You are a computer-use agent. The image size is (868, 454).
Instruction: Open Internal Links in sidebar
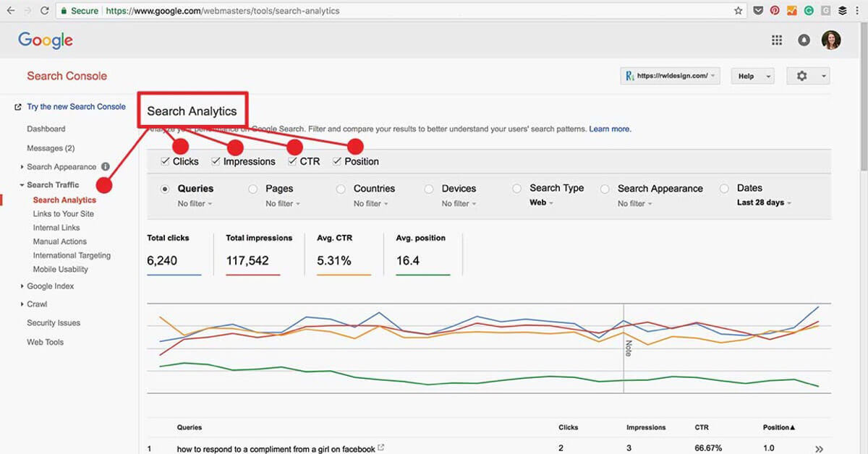coord(56,228)
